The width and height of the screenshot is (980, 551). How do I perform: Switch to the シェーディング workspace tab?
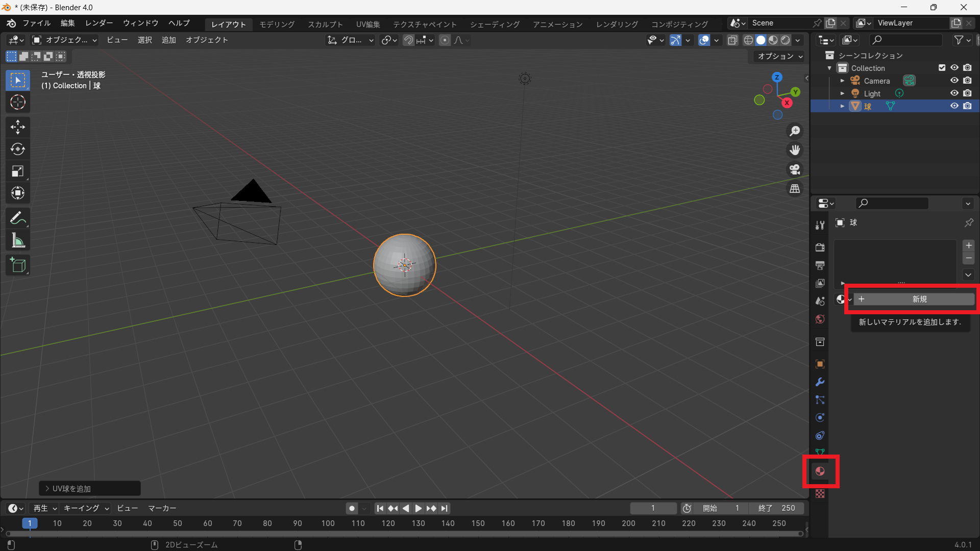pyautogui.click(x=494, y=24)
